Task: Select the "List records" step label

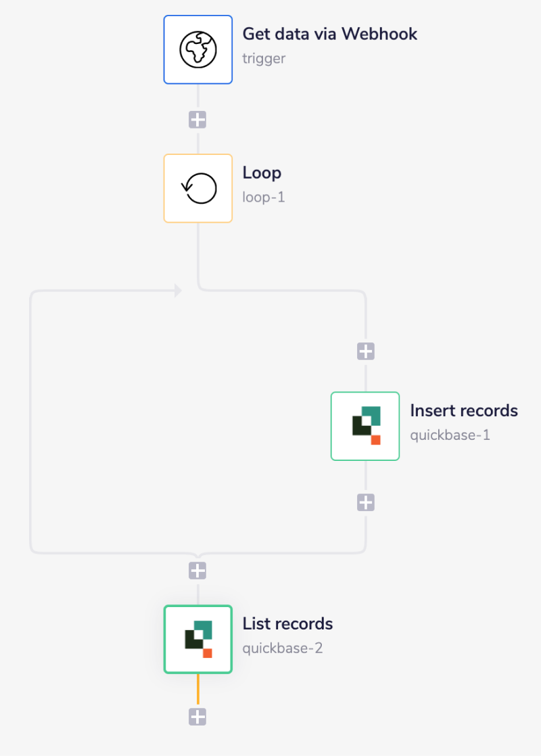Action: [x=287, y=623]
